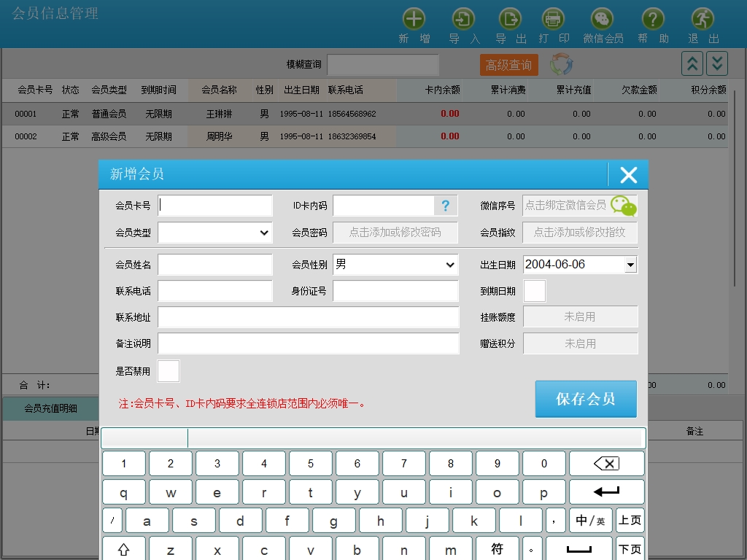Open the 微信会员 WeChat member icon
Viewport: 747px width, 560px height.
pos(603,20)
